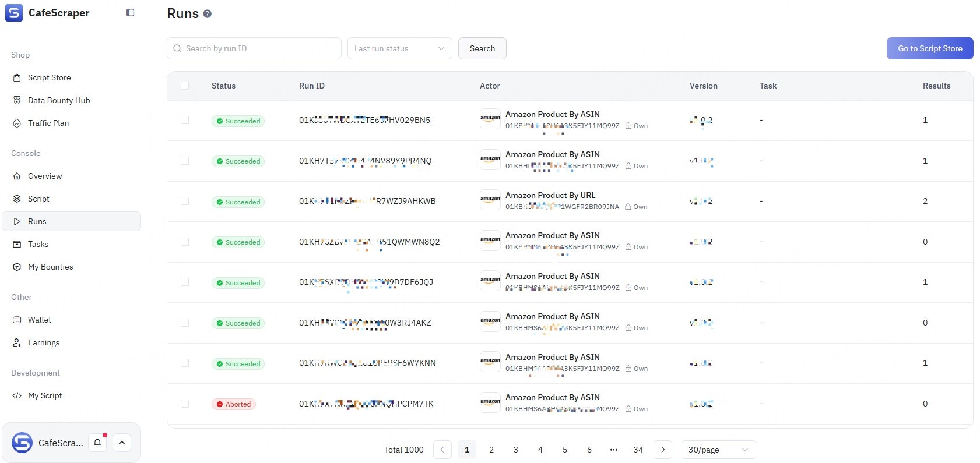The width and height of the screenshot is (980, 463).
Task: Click lock Own icon in Product By URL row
Action: point(628,207)
